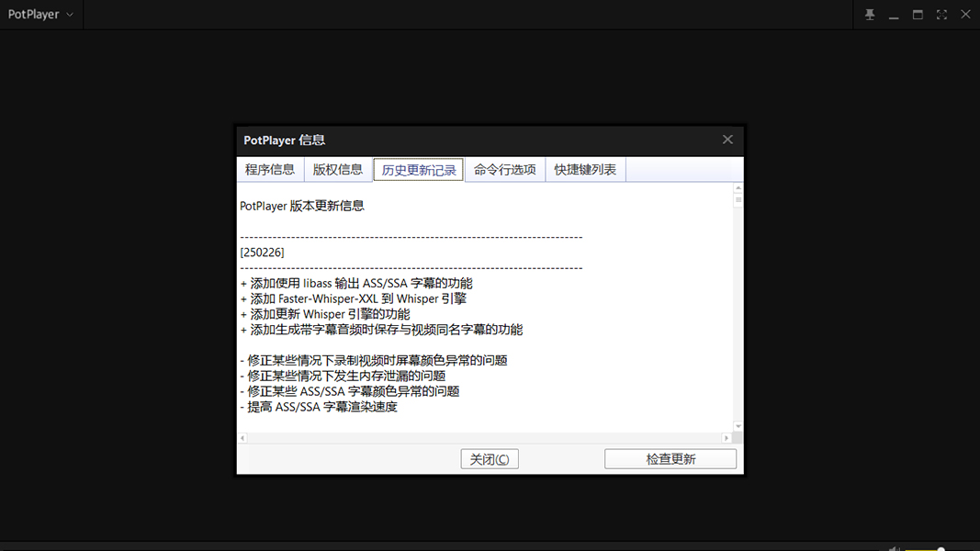Switch to the 程序信息 tab
The height and width of the screenshot is (551, 980).
[x=270, y=169]
